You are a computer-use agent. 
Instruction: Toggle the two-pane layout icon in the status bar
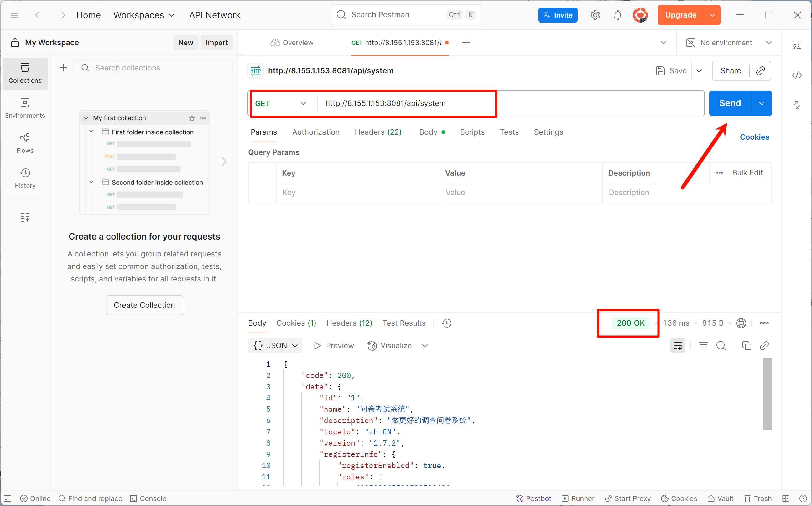click(786, 498)
